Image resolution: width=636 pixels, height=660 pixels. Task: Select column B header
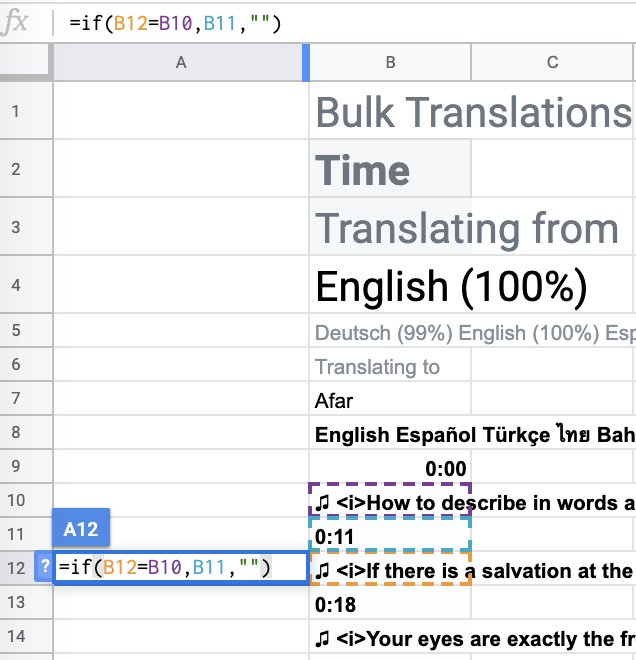(x=390, y=62)
